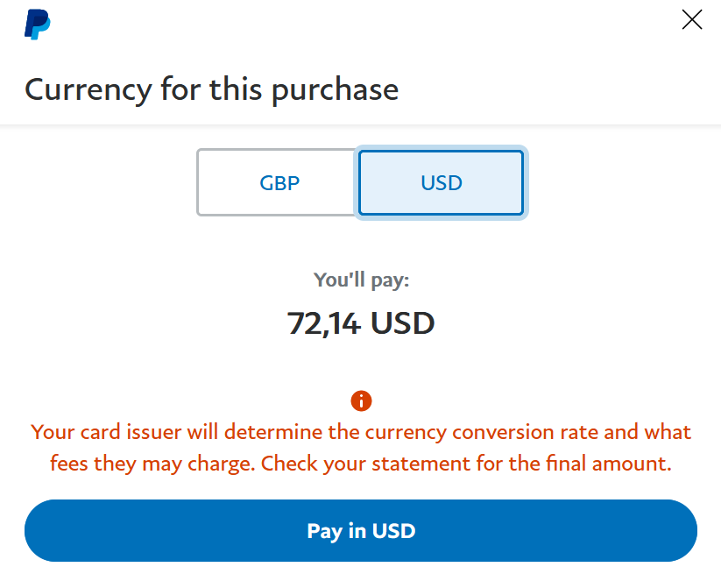Screen dimensions: 721x588
Task: Pick the US dollar USD tab
Action: pyautogui.click(x=441, y=182)
